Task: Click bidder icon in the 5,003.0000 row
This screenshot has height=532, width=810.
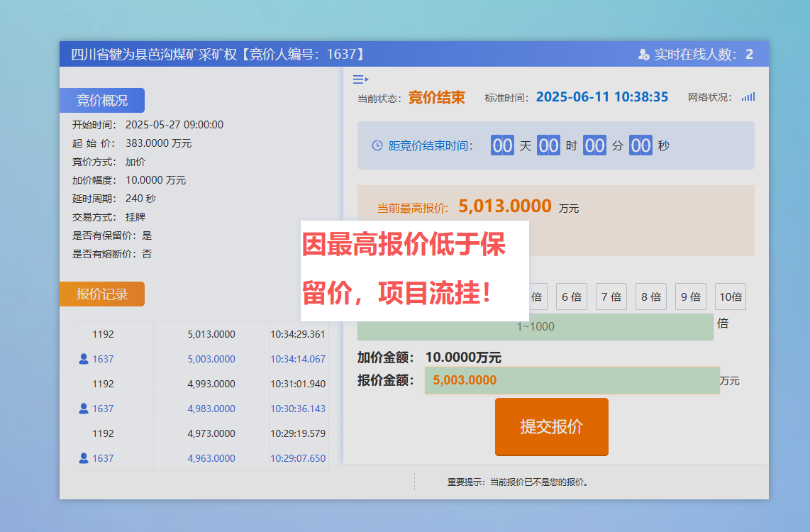Action: pyautogui.click(x=84, y=359)
